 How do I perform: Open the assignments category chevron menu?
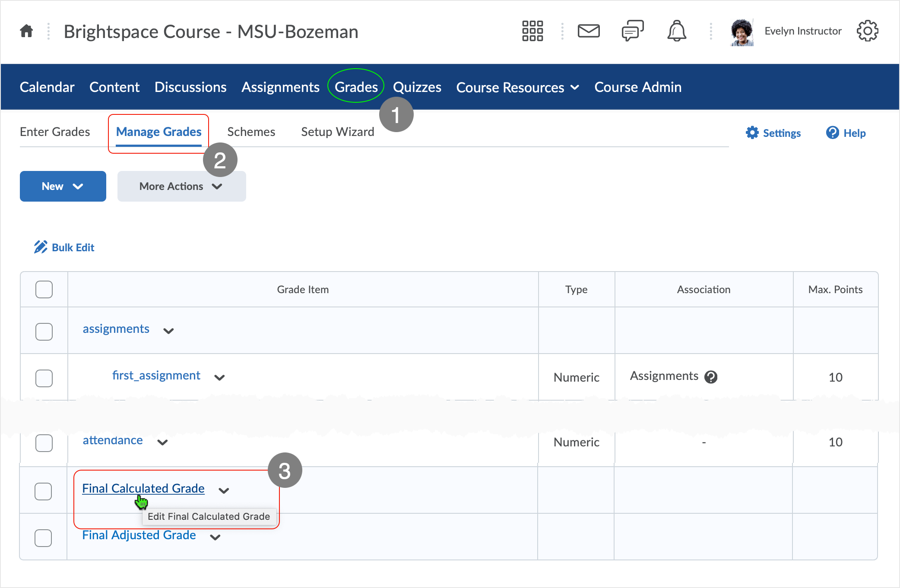168,331
